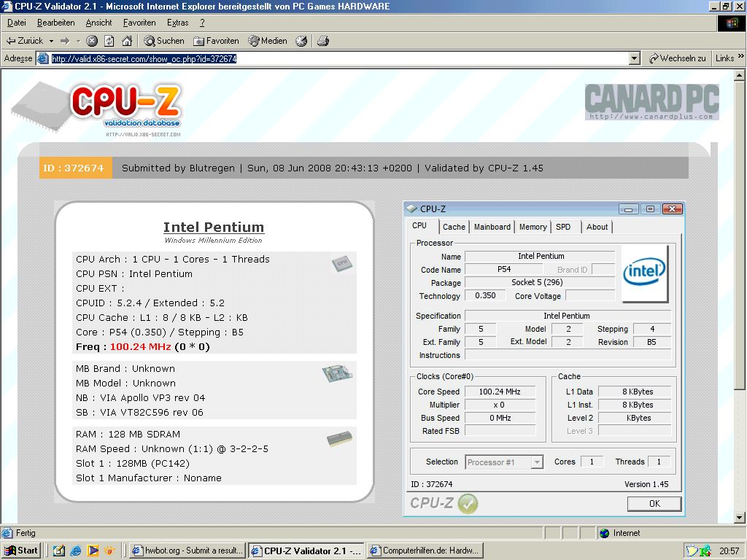Switch to the CPU tab
Viewport: 747px width, 560px height.
pyautogui.click(x=419, y=226)
